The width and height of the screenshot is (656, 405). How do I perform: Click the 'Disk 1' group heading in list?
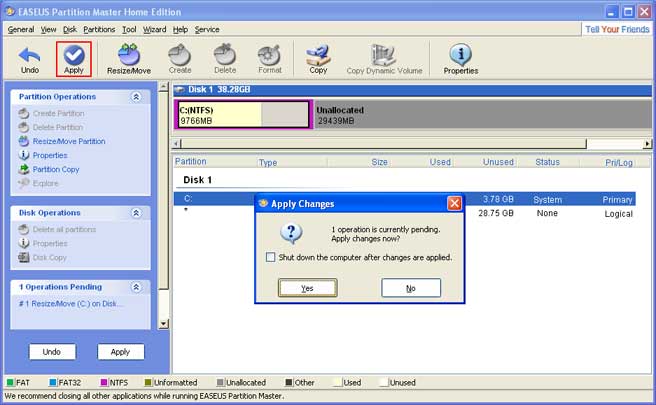[197, 180]
